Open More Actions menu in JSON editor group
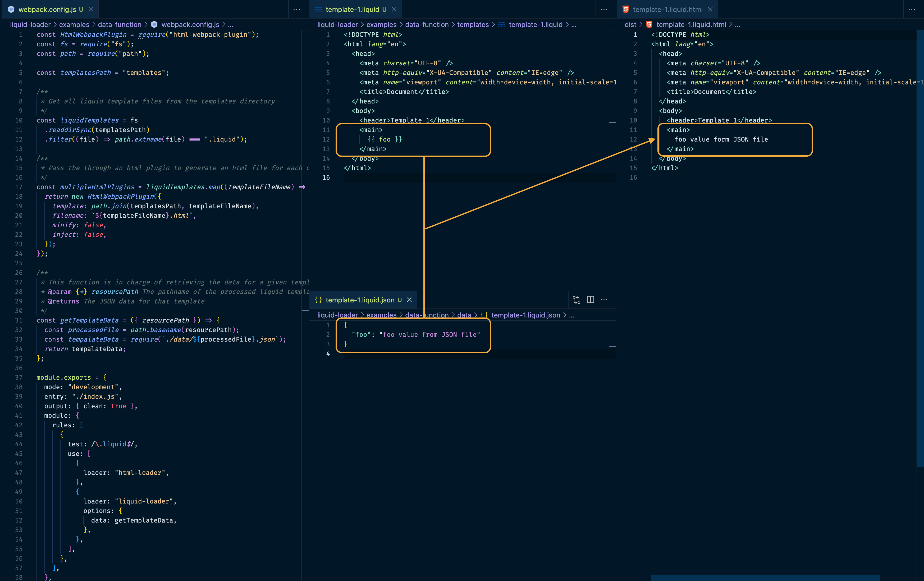The image size is (924, 581). coord(604,300)
